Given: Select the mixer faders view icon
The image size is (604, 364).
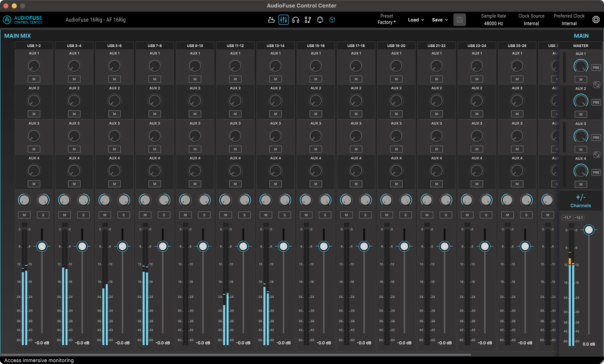Looking at the screenshot, I should [283, 20].
